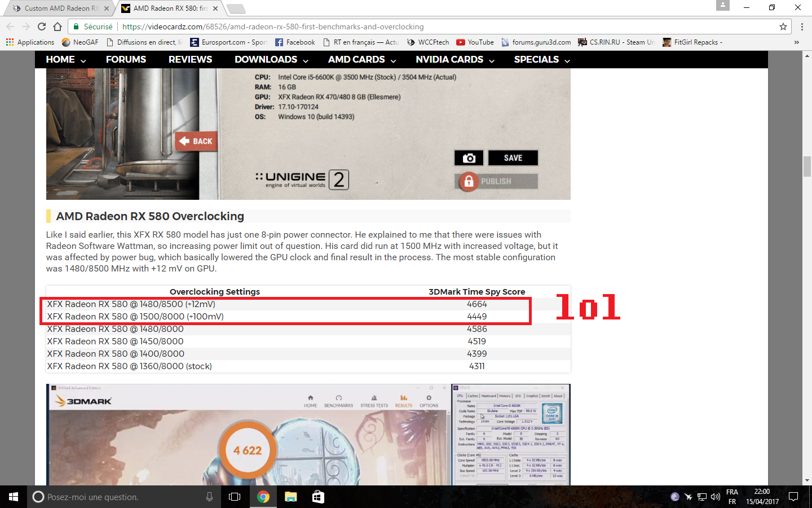Go back to the previous page
Screen dimensions: 812x508
[x=10, y=27]
